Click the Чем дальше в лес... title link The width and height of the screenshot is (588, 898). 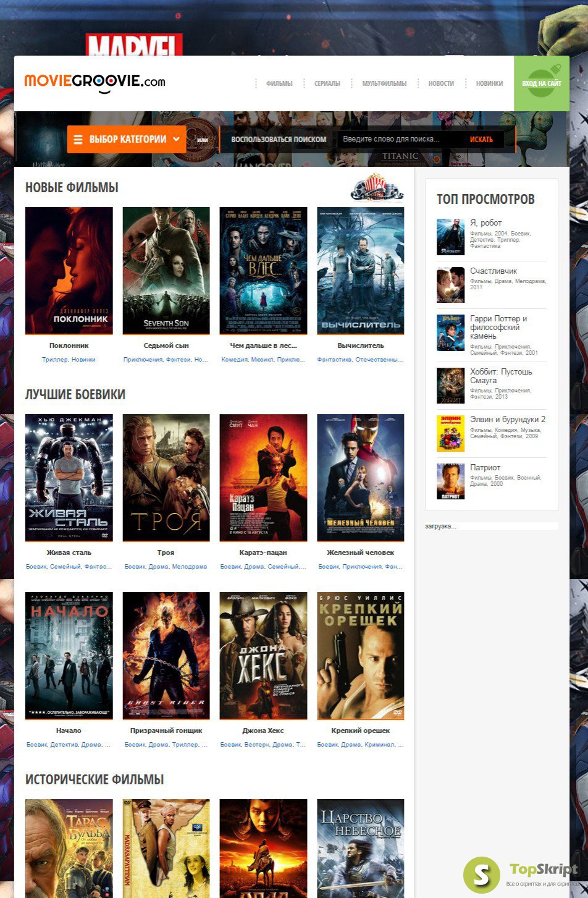pos(263,345)
